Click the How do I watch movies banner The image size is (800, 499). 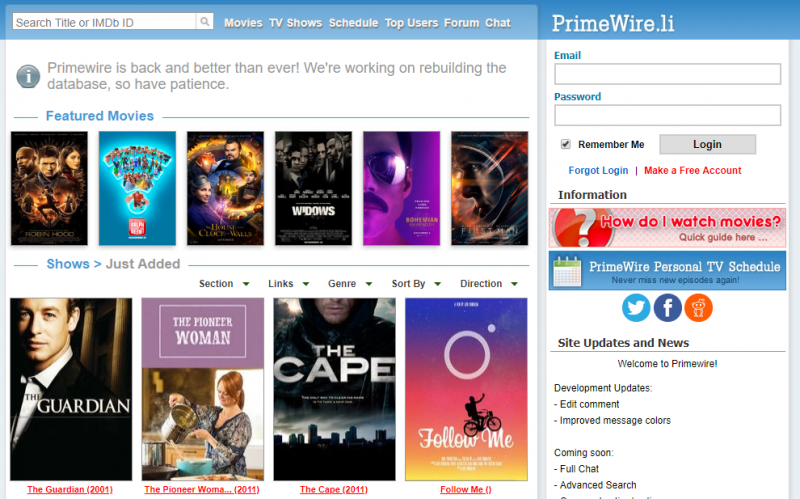667,228
